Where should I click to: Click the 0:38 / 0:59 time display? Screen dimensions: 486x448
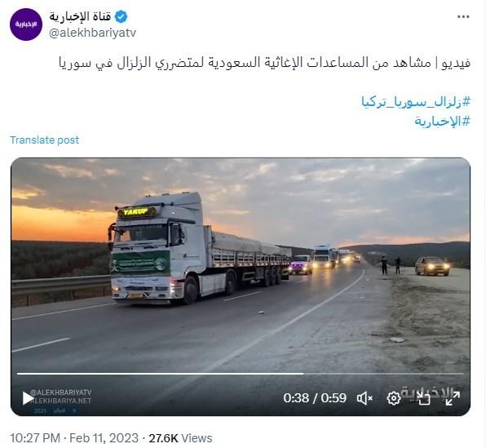(315, 398)
